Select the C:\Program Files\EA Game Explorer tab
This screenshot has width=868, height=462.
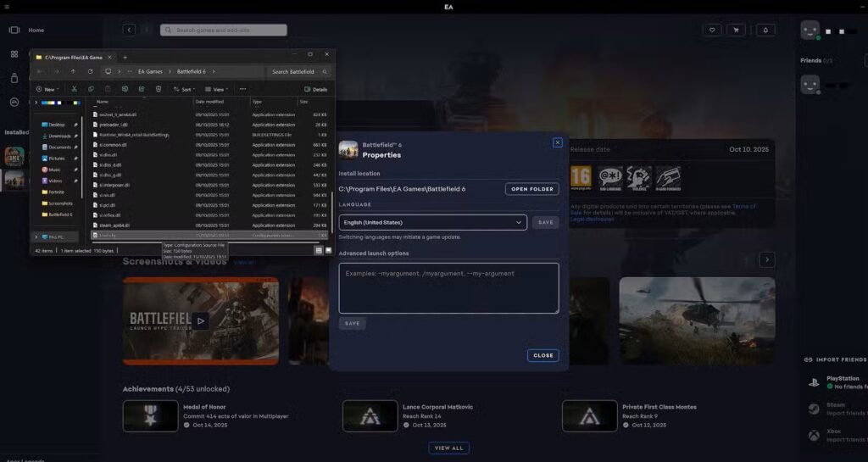73,57
